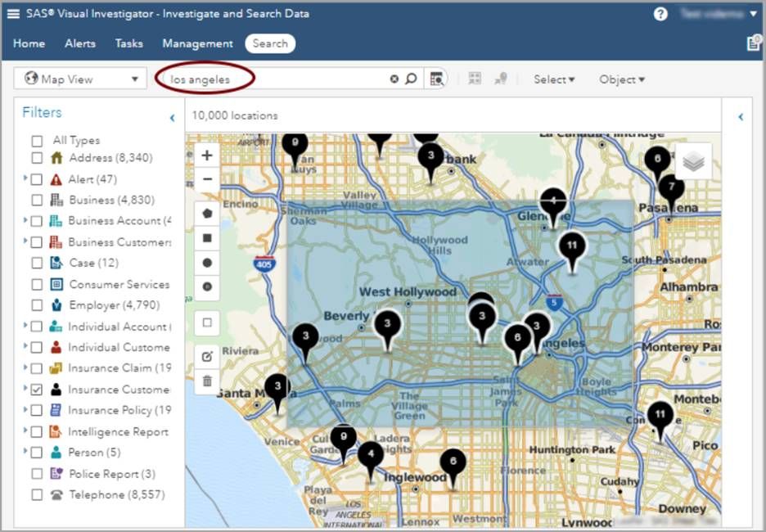766x532 pixels.
Task: Click the map zoom in control
Action: pos(206,154)
